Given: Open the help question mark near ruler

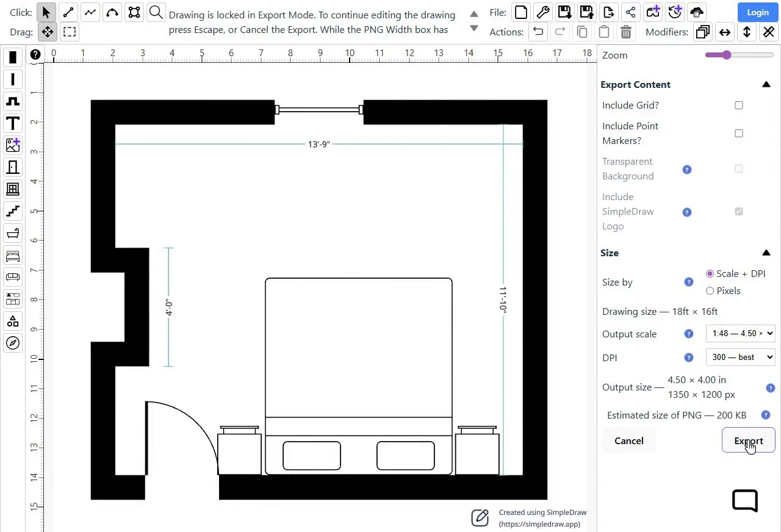Looking at the screenshot, I should pyautogui.click(x=35, y=55).
